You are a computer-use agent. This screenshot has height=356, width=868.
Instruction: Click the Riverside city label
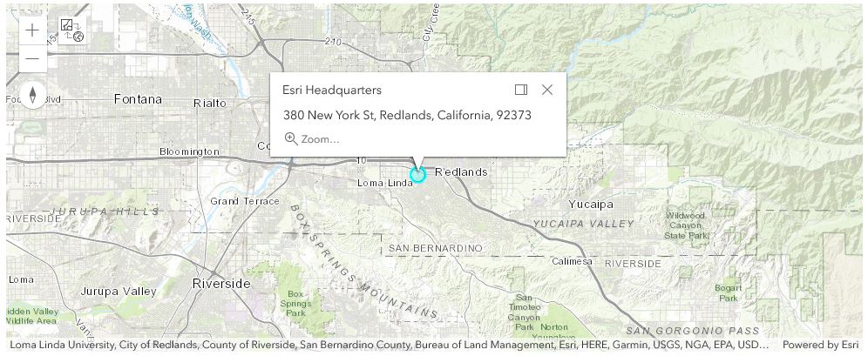pyautogui.click(x=221, y=284)
